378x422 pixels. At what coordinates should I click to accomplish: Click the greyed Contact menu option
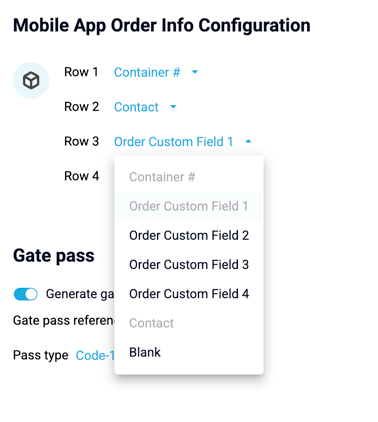pos(189,323)
